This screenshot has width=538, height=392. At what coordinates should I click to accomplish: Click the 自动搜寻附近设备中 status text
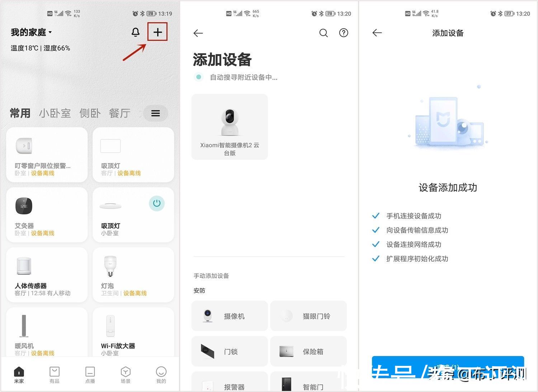[x=244, y=77]
